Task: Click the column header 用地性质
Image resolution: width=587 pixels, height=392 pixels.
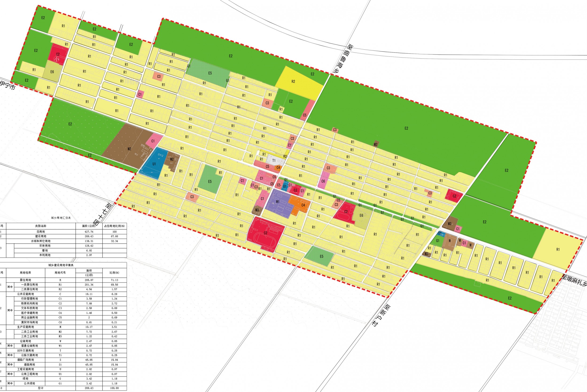Action: click(x=26, y=272)
